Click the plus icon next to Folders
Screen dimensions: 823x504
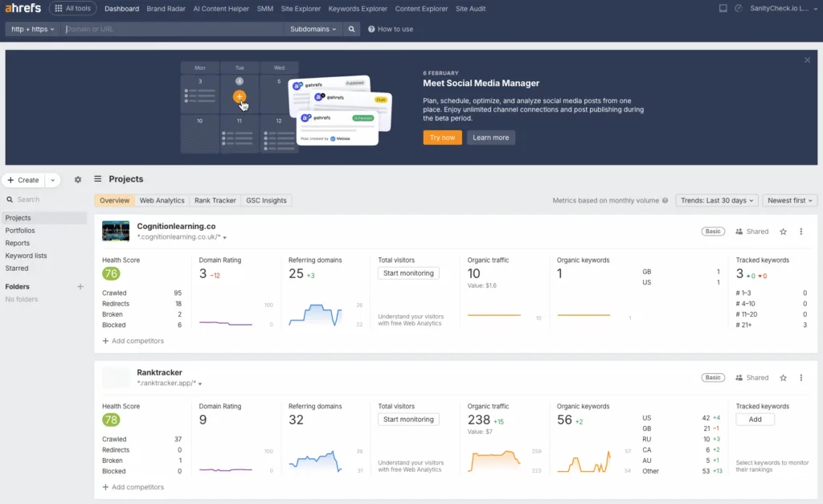[x=80, y=286]
